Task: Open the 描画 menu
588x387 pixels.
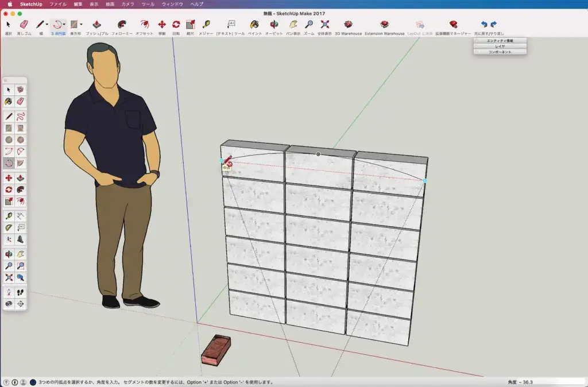Action: [x=110, y=4]
